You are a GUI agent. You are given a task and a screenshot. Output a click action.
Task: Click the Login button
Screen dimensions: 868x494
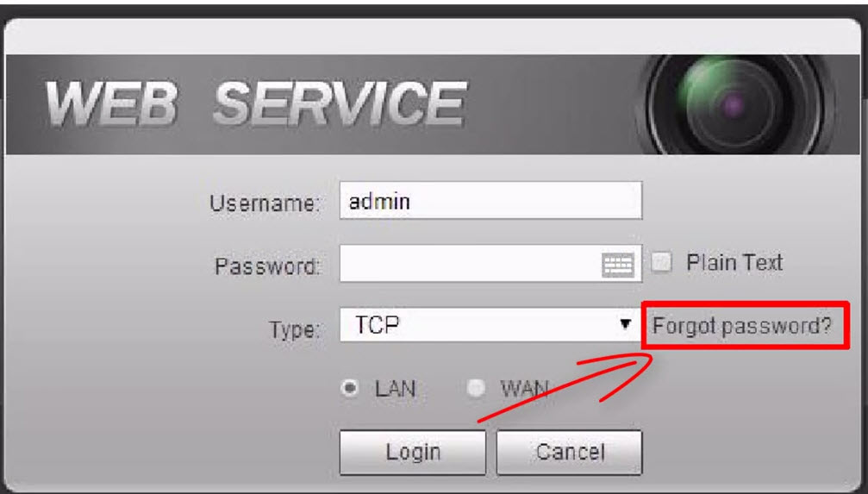click(x=413, y=453)
